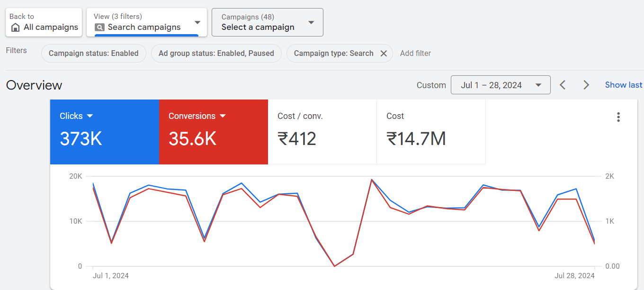Click the Show last link
This screenshot has width=644, height=290.
[x=623, y=85]
